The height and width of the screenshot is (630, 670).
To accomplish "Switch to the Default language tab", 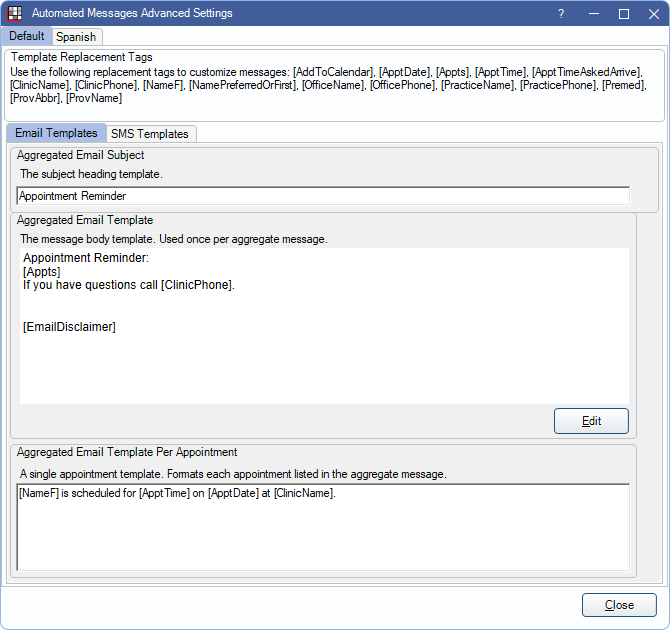I will pos(27,36).
